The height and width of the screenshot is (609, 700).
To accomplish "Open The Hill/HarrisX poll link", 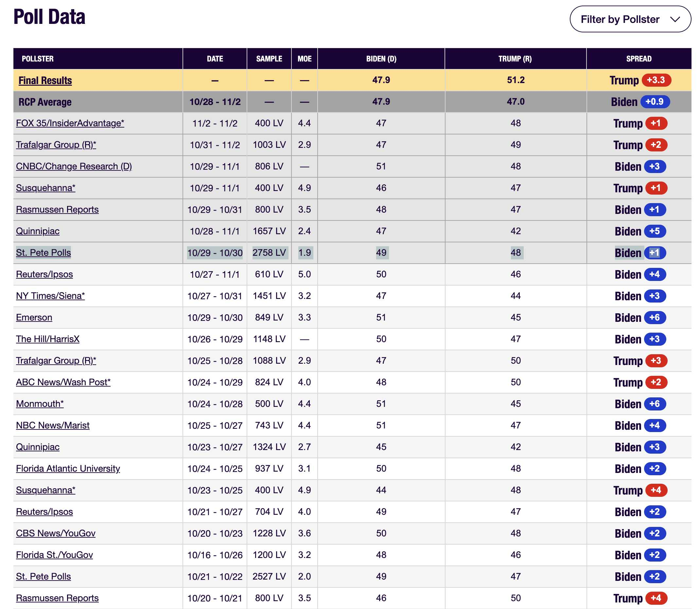I will 47,339.
